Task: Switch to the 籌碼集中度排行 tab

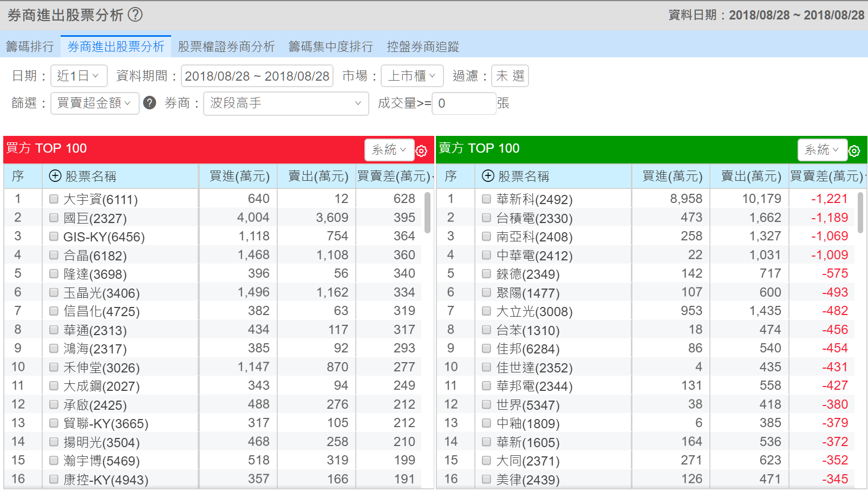Action: click(330, 47)
